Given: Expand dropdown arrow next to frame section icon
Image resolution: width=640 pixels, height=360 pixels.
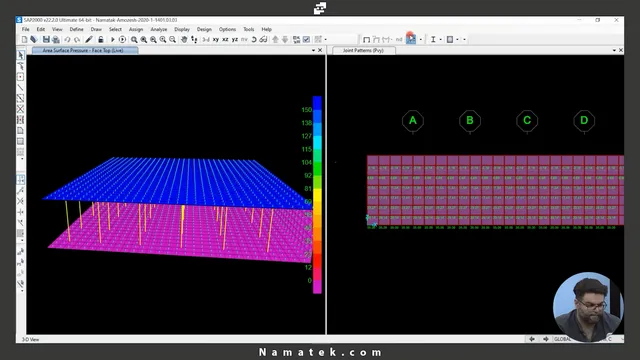Looking at the screenshot, I should pyautogui.click(x=440, y=40).
